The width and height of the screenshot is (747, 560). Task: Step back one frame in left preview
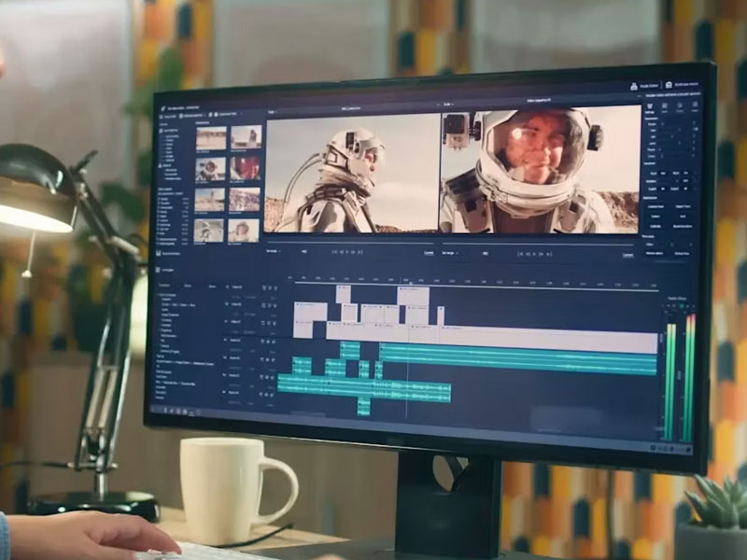coord(341,252)
